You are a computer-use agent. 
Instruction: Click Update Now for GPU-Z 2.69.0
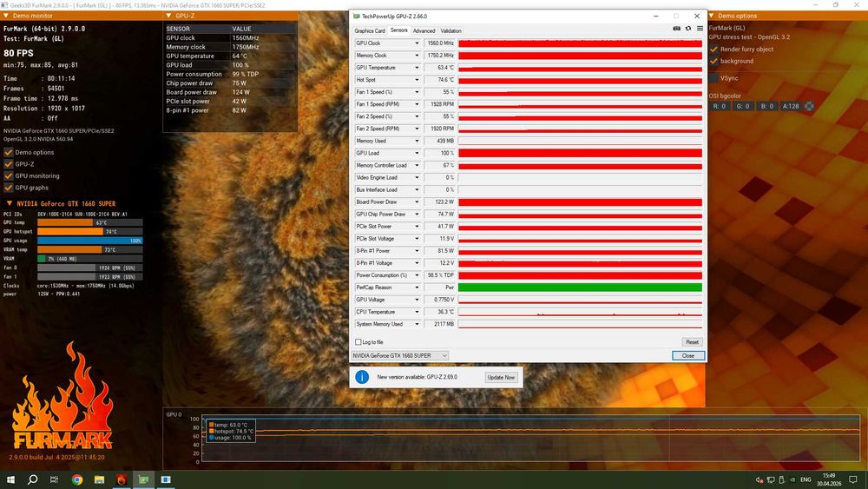501,377
